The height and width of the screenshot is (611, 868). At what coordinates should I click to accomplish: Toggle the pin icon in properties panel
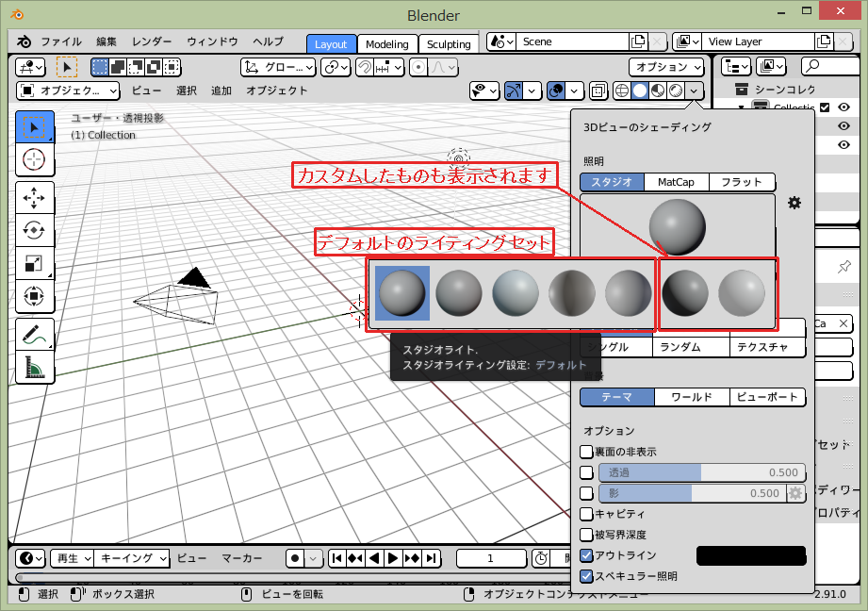point(843,267)
